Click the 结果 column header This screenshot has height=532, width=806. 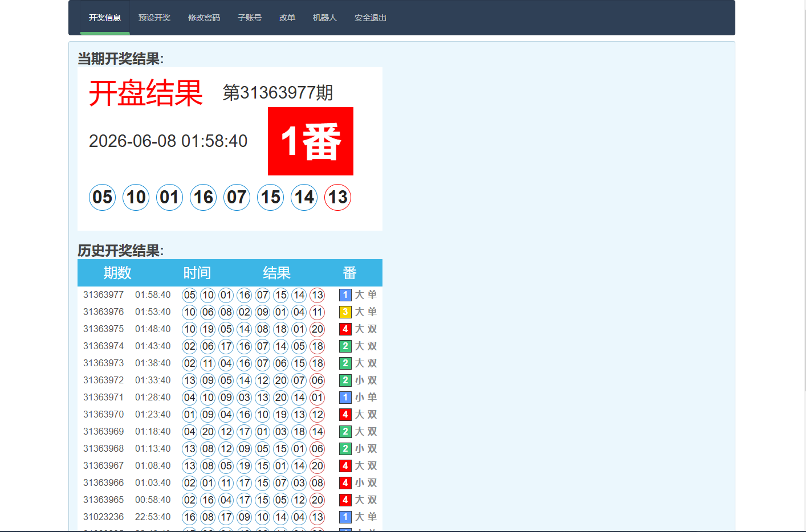(277, 273)
